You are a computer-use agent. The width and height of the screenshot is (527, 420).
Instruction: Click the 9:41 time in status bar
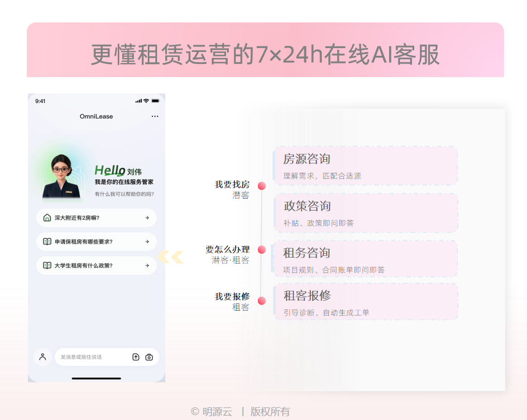[40, 101]
